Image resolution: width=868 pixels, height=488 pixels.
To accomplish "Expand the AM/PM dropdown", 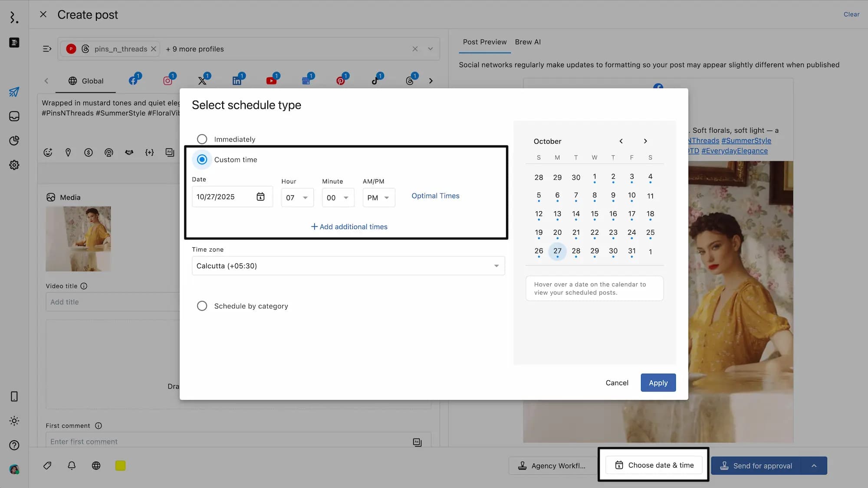I will [378, 198].
